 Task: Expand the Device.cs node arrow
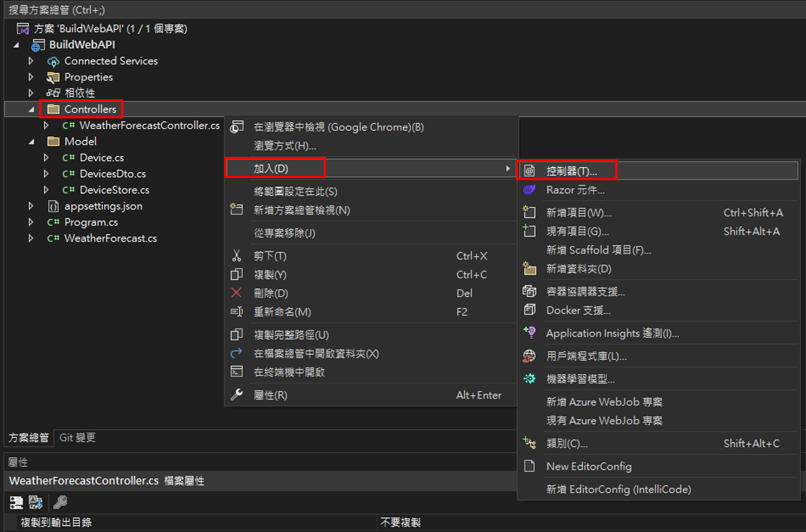click(46, 157)
